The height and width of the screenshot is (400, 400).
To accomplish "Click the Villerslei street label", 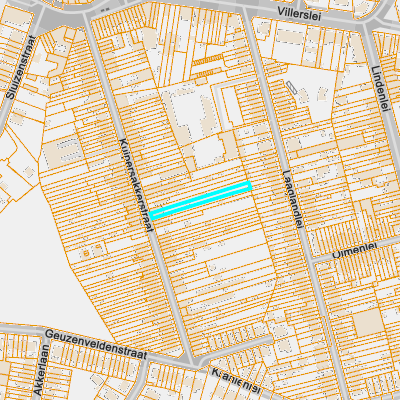I will (300, 14).
